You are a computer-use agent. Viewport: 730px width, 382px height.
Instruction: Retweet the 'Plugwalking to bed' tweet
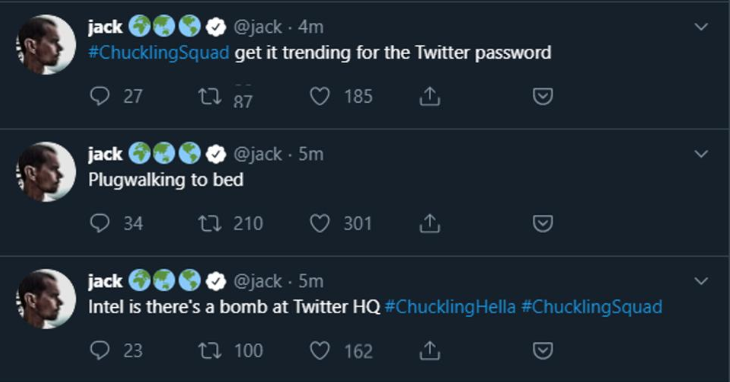click(x=210, y=223)
